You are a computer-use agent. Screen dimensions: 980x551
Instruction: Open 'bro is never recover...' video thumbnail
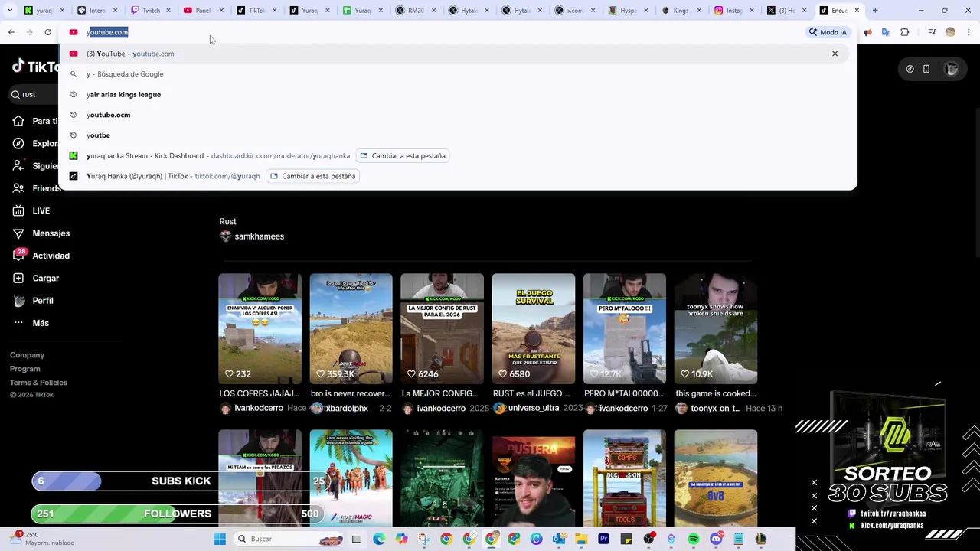click(x=351, y=328)
